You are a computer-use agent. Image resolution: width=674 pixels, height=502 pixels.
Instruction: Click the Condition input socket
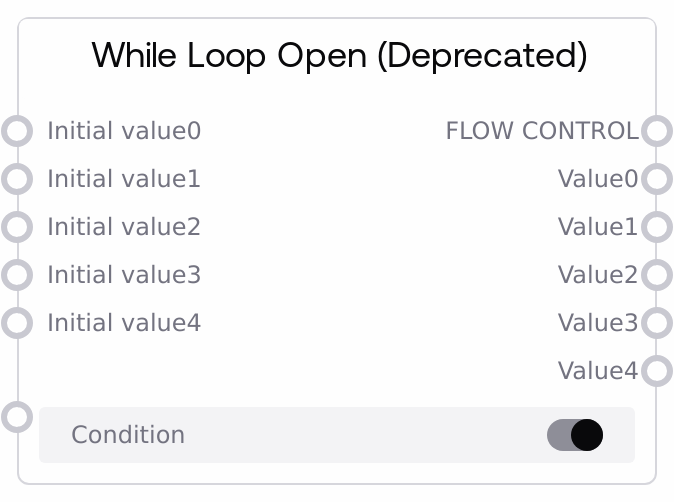[17, 416]
